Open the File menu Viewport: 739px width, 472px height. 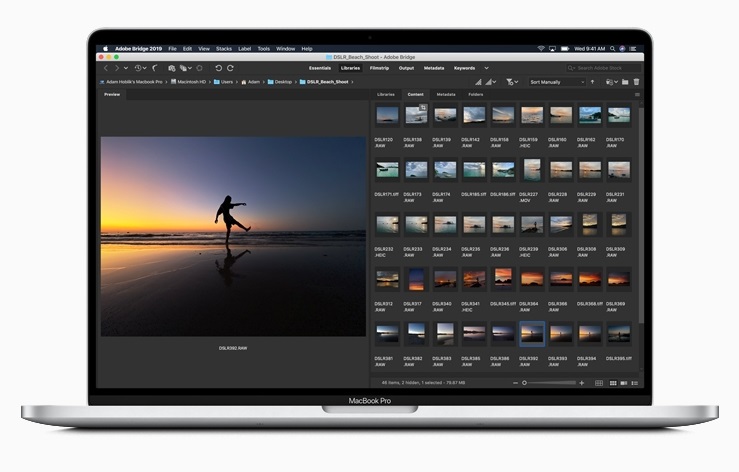[172, 49]
